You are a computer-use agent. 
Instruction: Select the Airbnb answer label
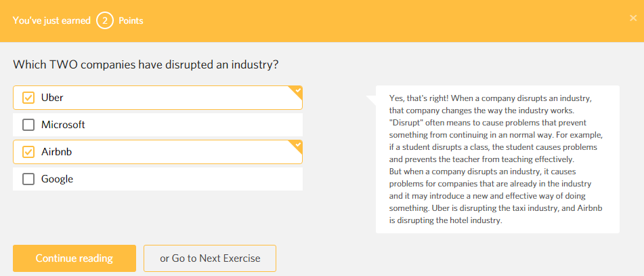pos(56,152)
